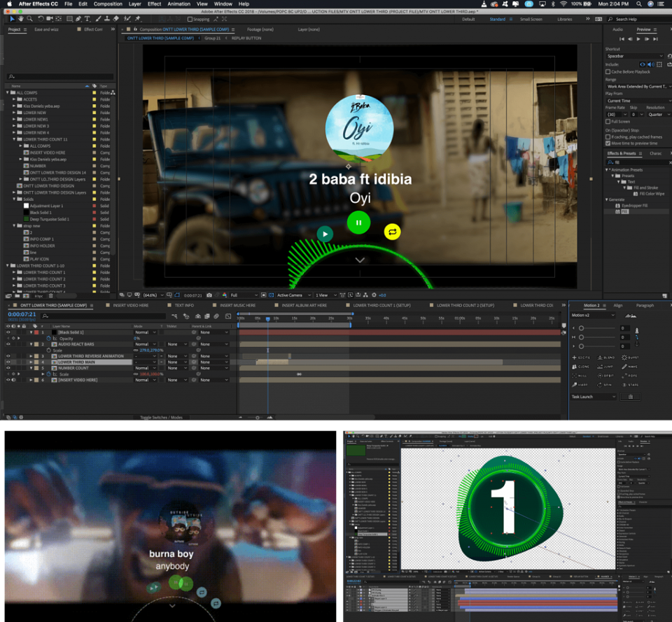Image resolution: width=672 pixels, height=622 pixels.
Task: Click Toggle Switches / Modes button
Action: click(161, 417)
